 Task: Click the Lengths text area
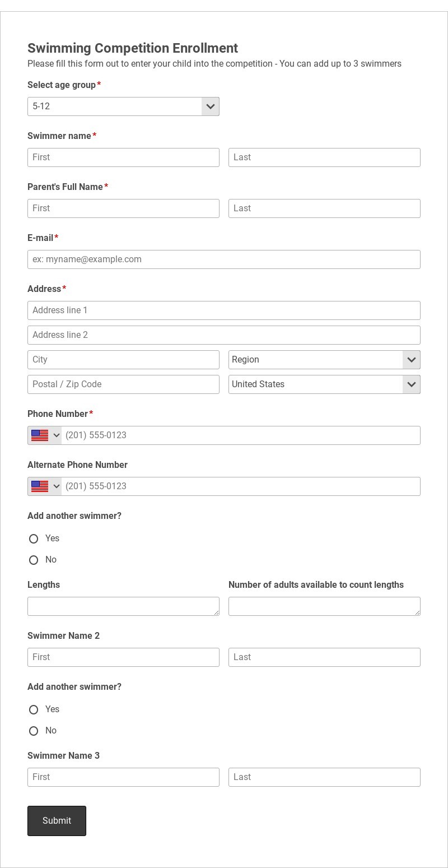pyautogui.click(x=123, y=606)
